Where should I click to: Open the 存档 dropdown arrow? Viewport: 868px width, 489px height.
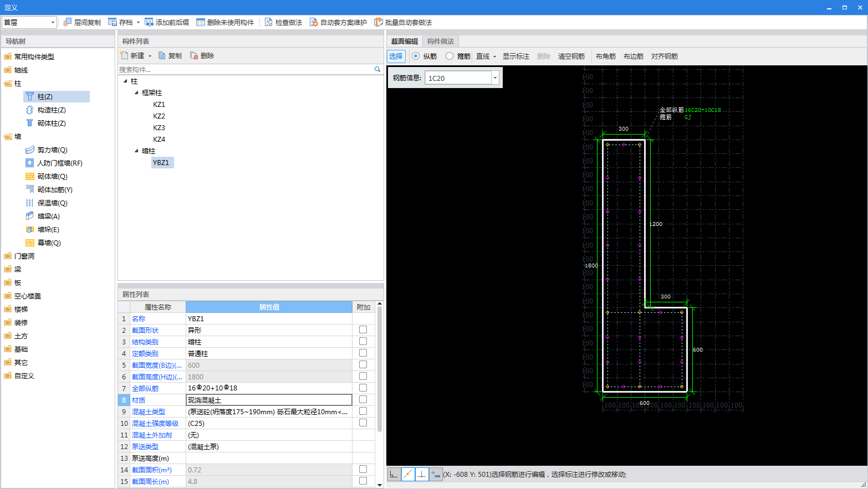(138, 23)
